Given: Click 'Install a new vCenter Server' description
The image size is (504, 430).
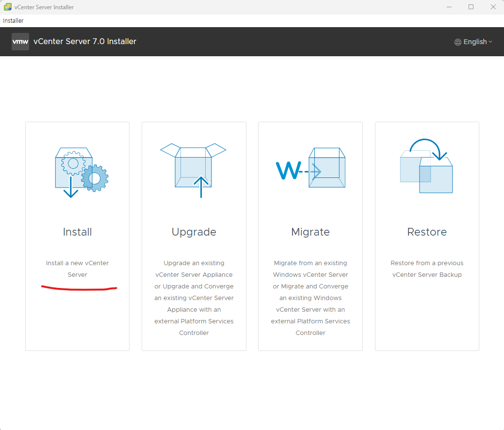Looking at the screenshot, I should click(x=78, y=269).
